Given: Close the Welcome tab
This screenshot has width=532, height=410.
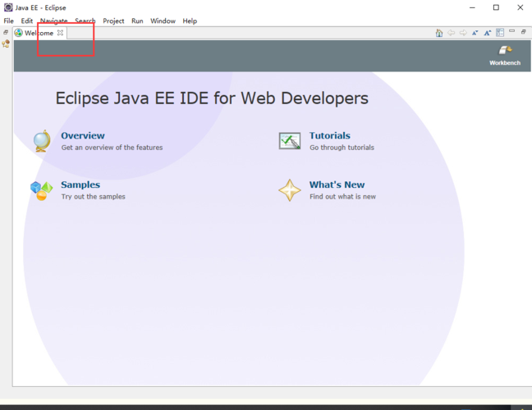Looking at the screenshot, I should 60,33.
